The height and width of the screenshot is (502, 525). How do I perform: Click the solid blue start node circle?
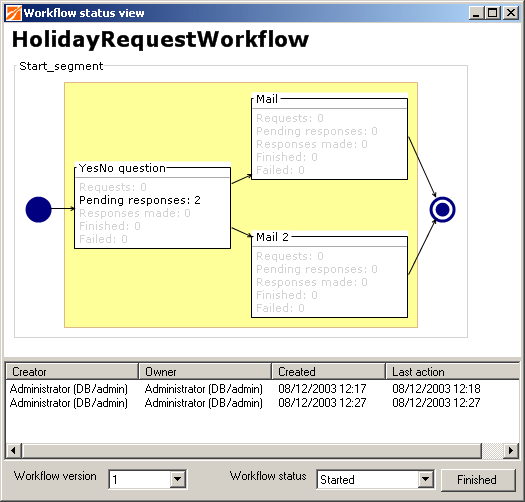39,210
